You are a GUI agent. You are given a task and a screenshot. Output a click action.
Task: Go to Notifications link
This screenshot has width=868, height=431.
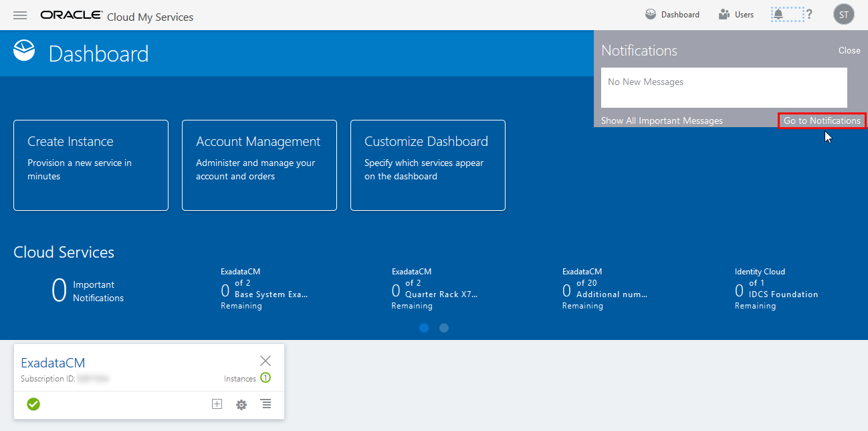coord(822,120)
